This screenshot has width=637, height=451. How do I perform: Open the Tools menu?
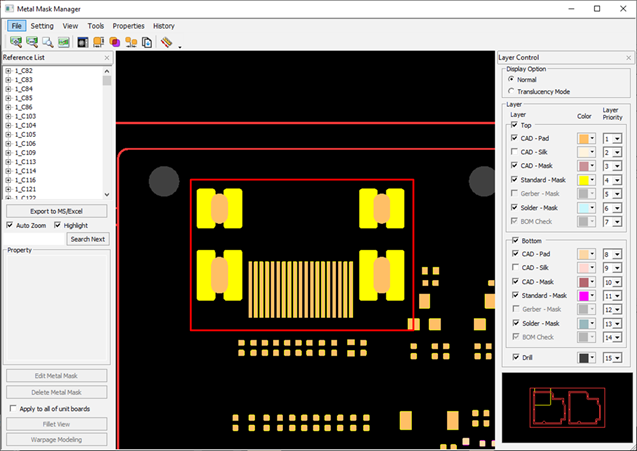[x=95, y=25]
